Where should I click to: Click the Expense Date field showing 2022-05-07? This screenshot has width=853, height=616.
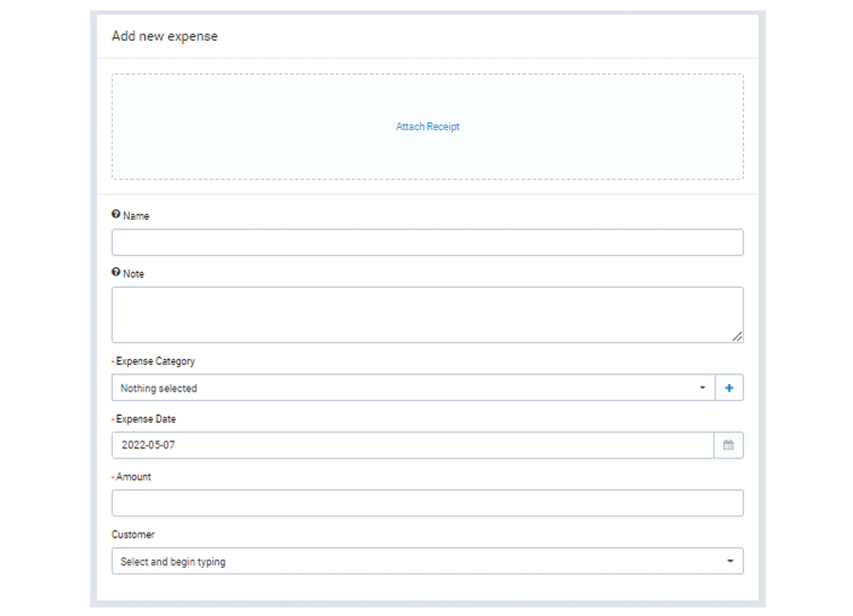412,445
